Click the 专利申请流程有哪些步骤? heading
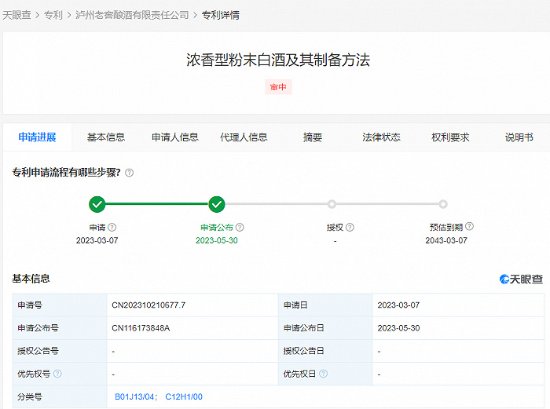This screenshot has width=550, height=409. [x=66, y=173]
